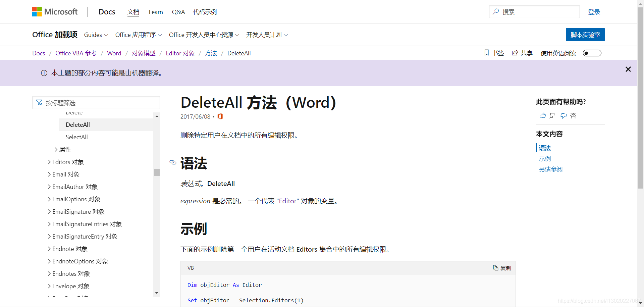Viewport: 644px width, 307px height.
Task: Expand EmailSignatureEntries 对象 node
Action: pos(49,224)
